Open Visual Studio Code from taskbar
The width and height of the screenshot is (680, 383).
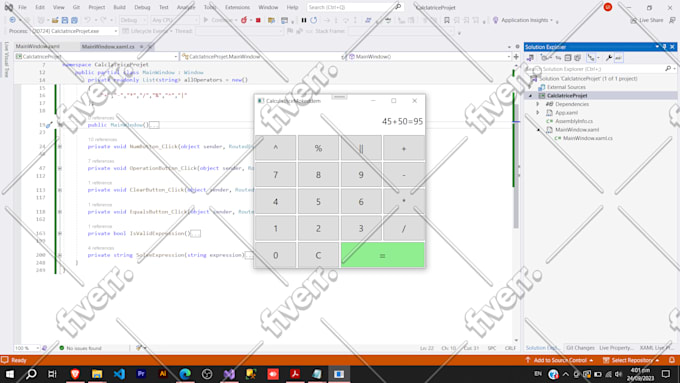(x=119, y=374)
